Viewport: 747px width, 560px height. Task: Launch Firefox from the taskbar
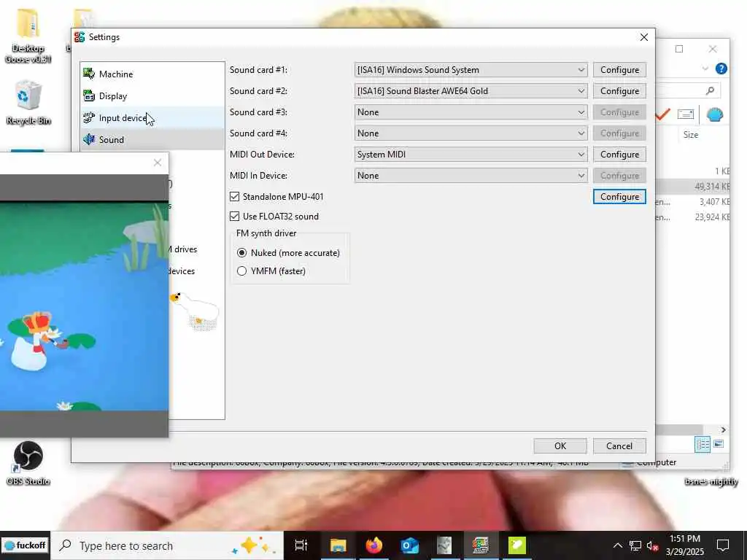pyautogui.click(x=374, y=545)
